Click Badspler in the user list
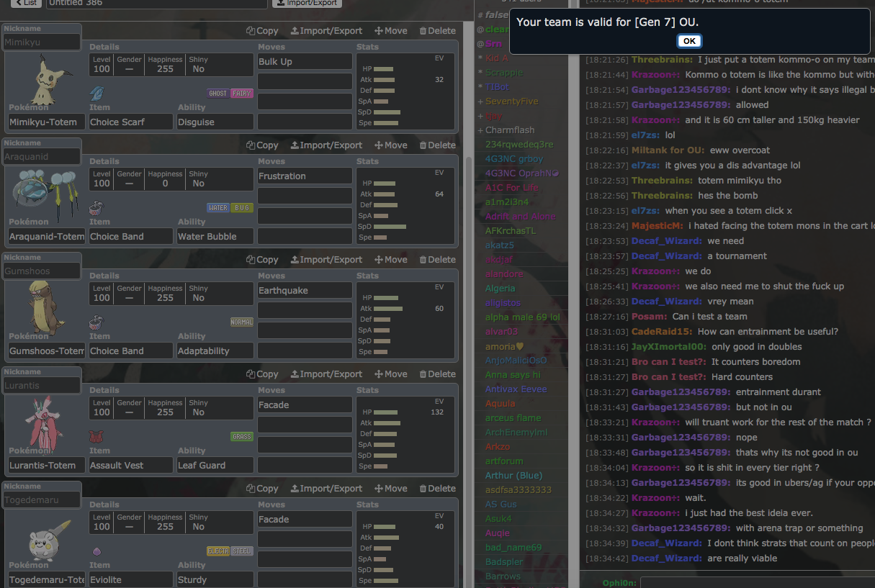The height and width of the screenshot is (588, 875). click(x=504, y=561)
